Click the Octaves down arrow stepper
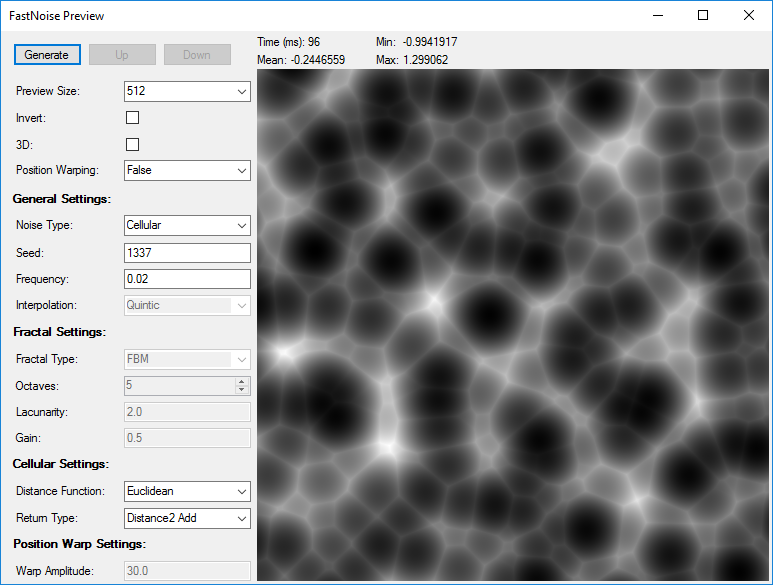 (242, 390)
